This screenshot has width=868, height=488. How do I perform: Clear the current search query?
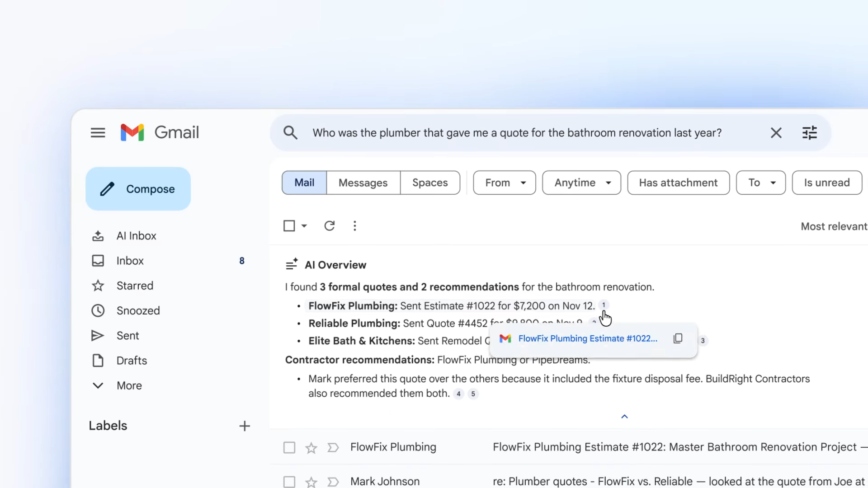point(776,132)
